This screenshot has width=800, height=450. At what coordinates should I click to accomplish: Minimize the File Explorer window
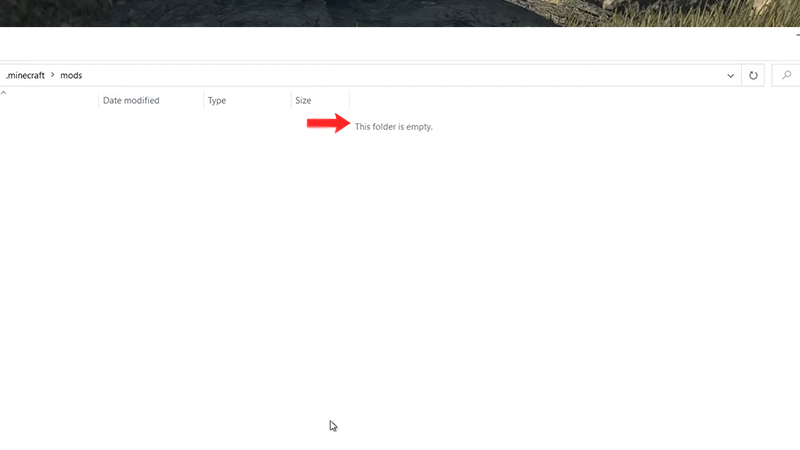[797, 35]
